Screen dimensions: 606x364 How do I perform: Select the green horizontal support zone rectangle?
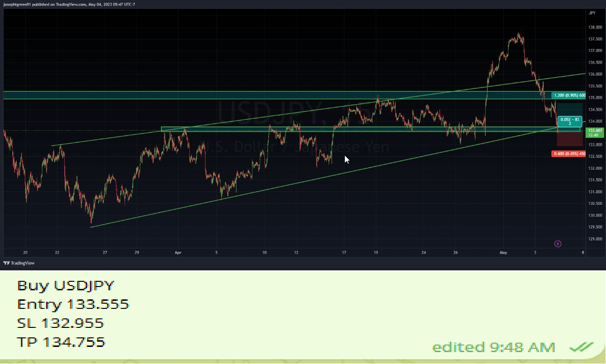(x=333, y=128)
